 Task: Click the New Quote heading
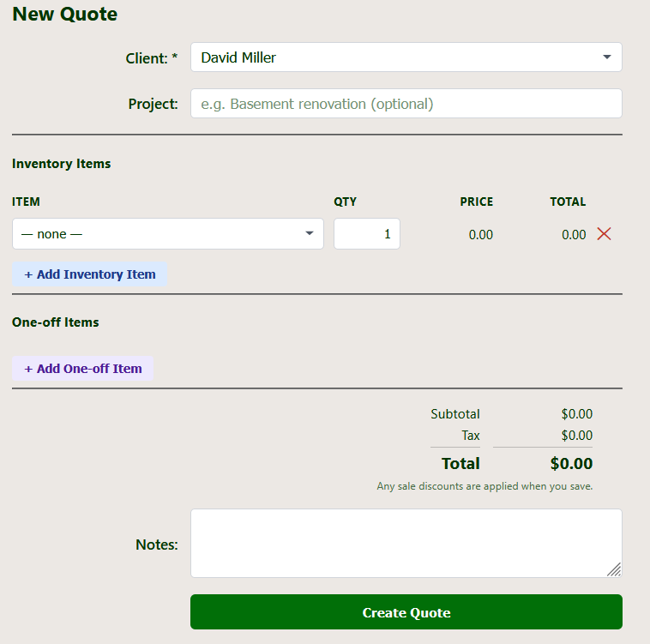click(x=65, y=14)
